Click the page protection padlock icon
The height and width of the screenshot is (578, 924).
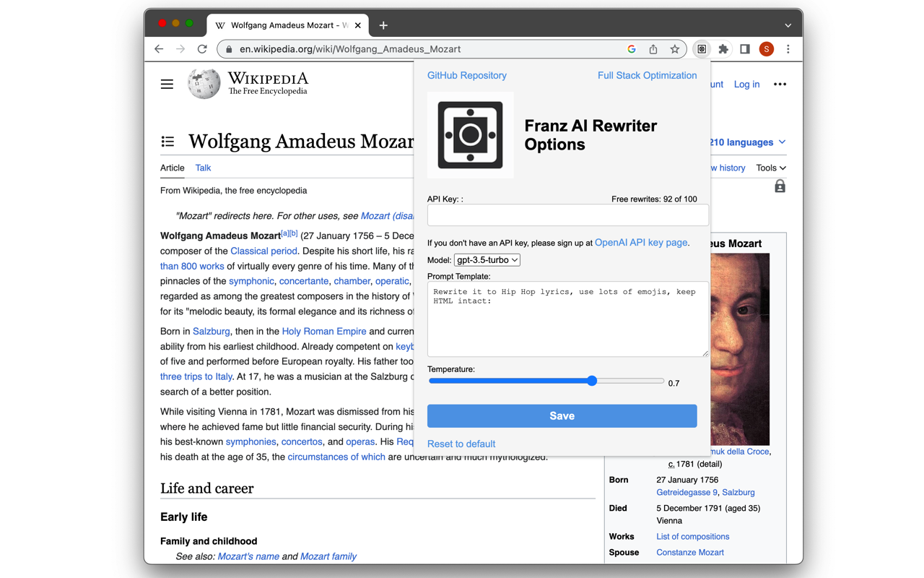(780, 186)
